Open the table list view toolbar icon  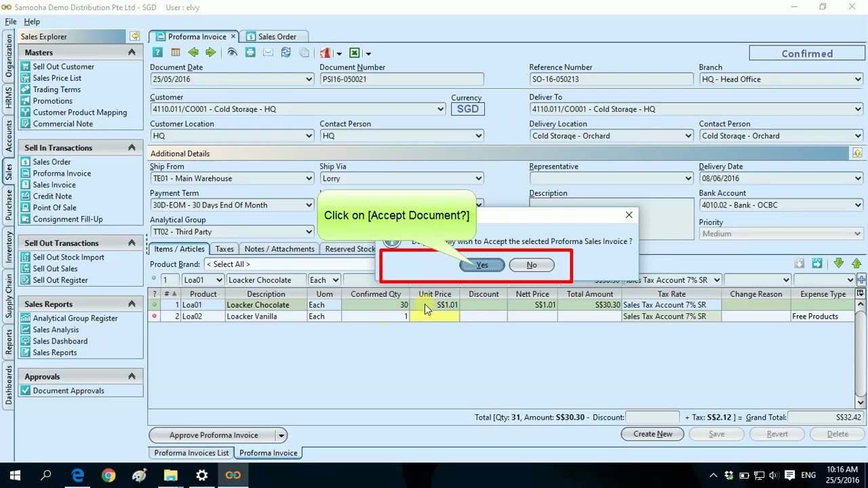pyautogui.click(x=176, y=53)
